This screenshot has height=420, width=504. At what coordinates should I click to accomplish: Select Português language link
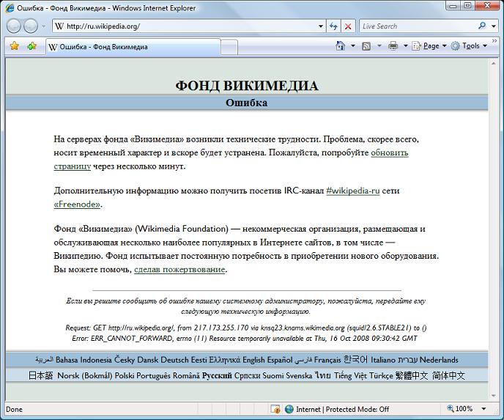pyautogui.click(x=153, y=375)
